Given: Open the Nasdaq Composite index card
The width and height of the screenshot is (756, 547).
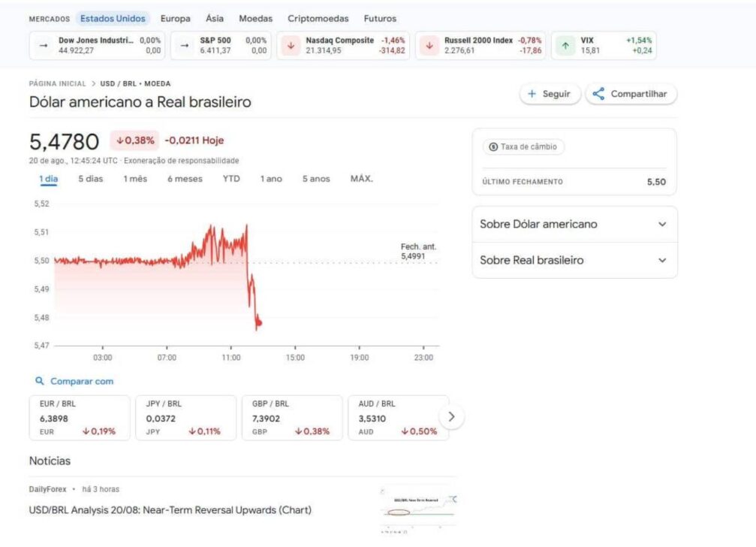Looking at the screenshot, I should 343,45.
